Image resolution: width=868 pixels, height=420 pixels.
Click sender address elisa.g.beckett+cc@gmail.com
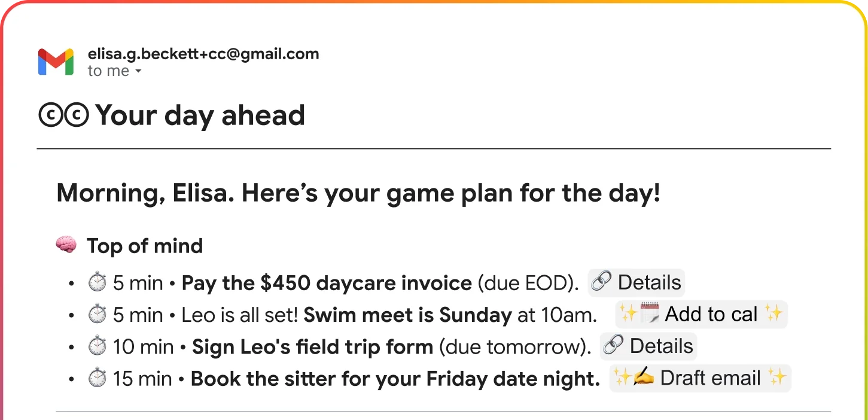(203, 54)
